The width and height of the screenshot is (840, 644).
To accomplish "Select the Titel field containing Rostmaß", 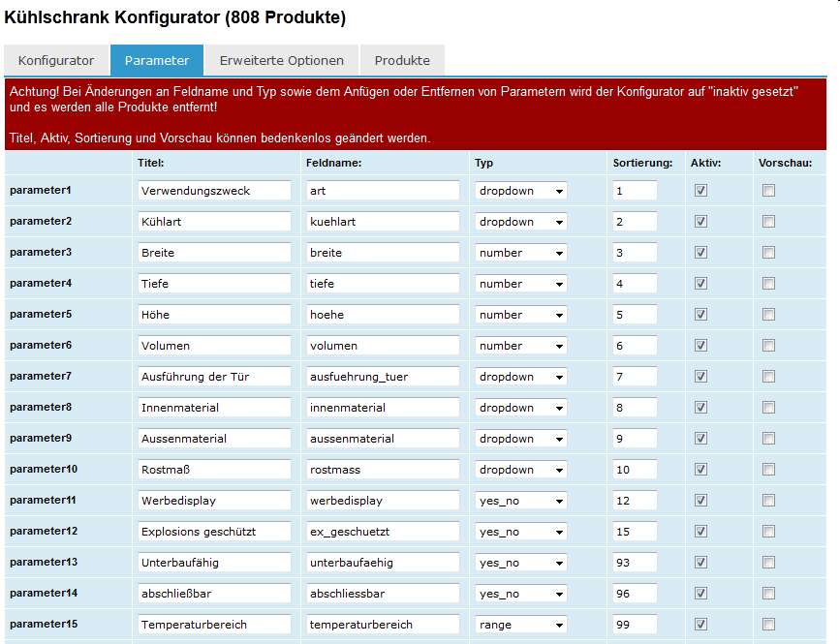I will pos(214,470).
